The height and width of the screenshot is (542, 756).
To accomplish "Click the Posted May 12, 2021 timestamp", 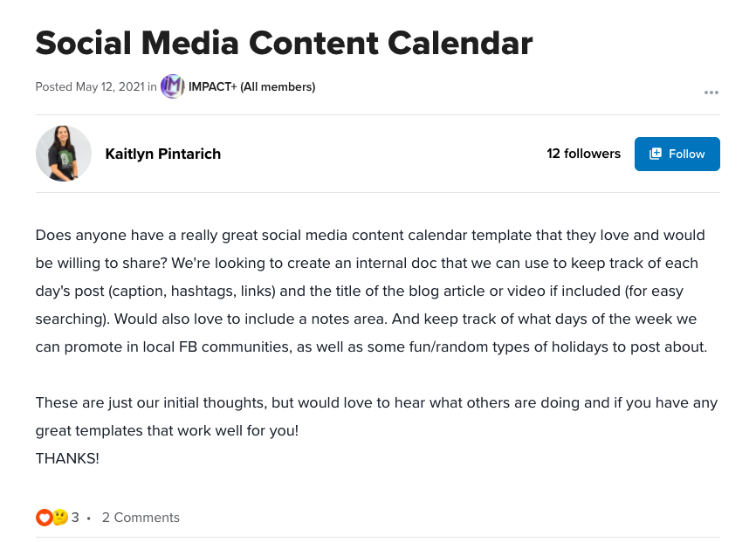I will point(91,86).
